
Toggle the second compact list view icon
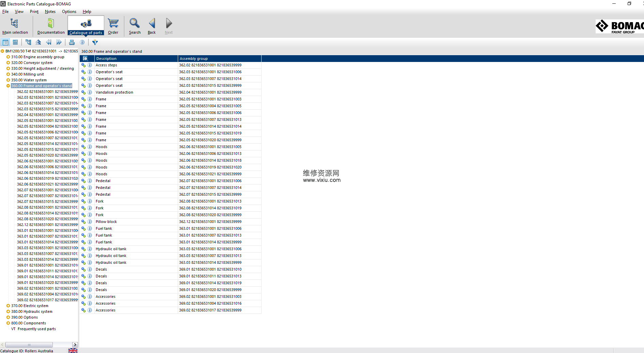(x=15, y=42)
